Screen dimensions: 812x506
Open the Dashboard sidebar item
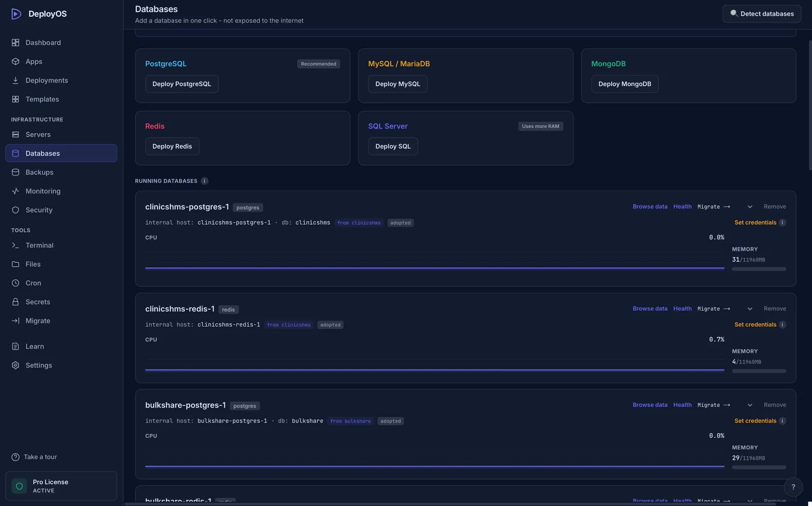click(x=61, y=43)
